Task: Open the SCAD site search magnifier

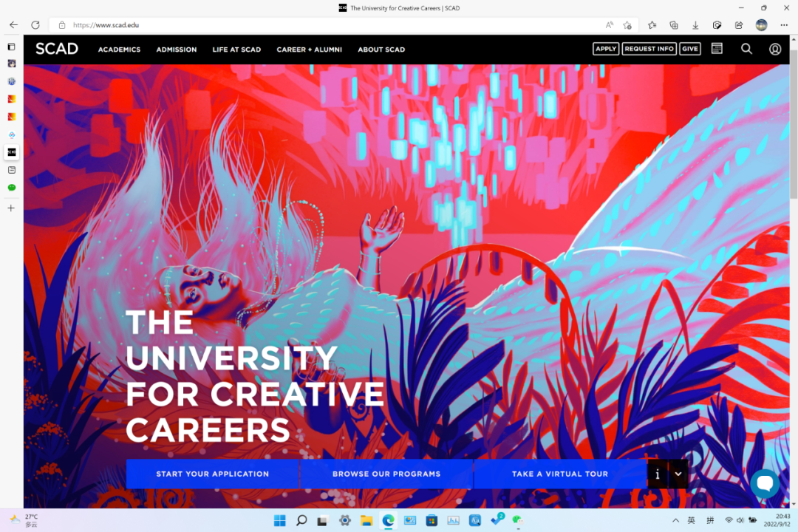Action: pos(746,49)
